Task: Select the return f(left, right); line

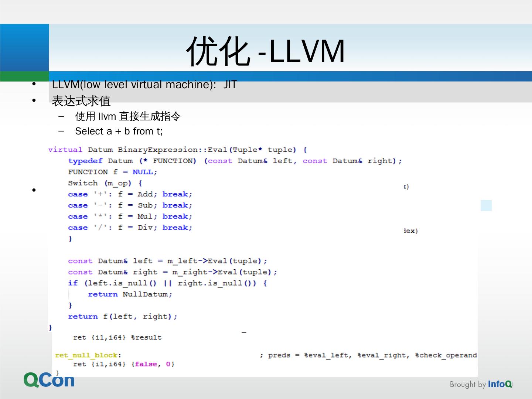Action: pyautogui.click(x=123, y=317)
